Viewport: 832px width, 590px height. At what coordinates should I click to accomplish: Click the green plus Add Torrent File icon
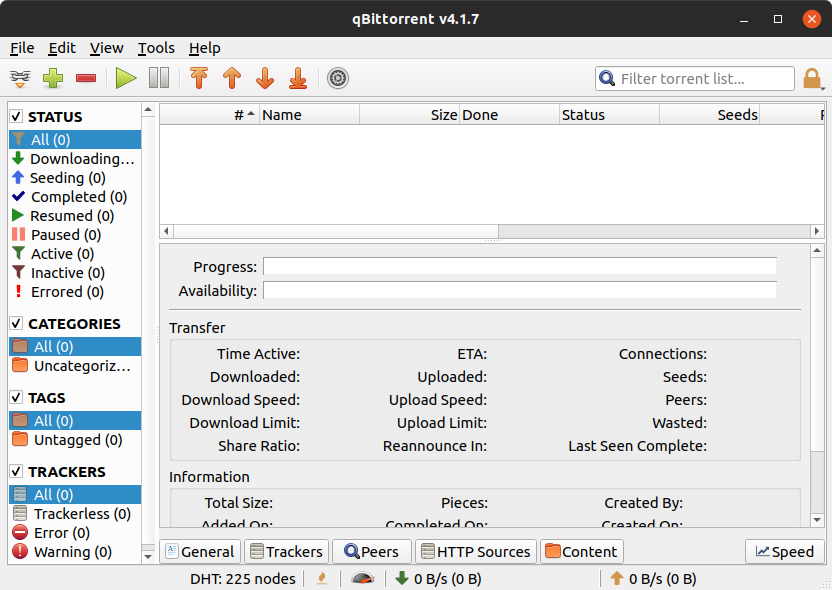(x=53, y=79)
